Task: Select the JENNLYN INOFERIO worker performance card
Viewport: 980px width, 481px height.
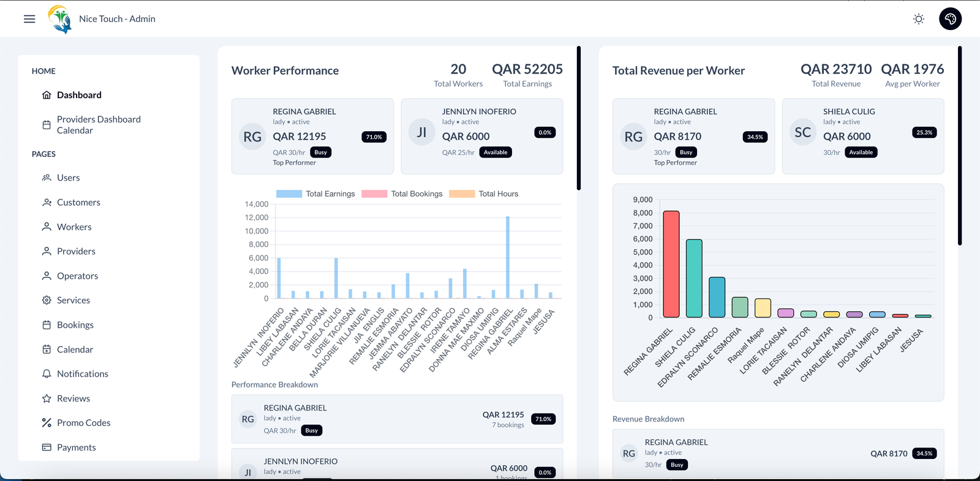Action: (481, 136)
